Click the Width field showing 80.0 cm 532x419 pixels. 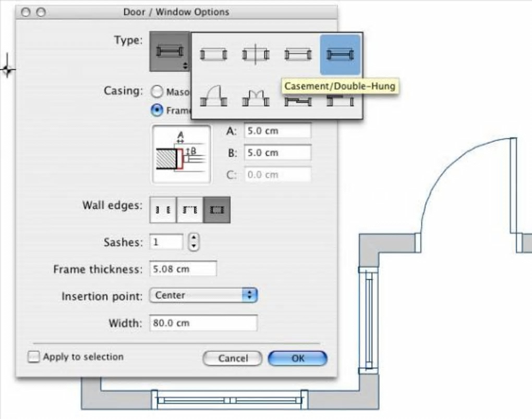[203, 323]
